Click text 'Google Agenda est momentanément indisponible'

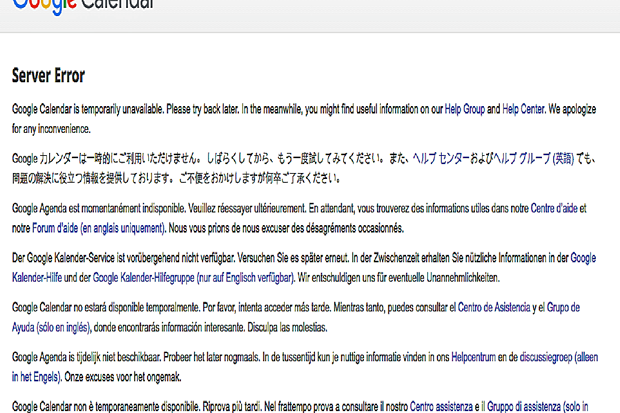(98, 208)
